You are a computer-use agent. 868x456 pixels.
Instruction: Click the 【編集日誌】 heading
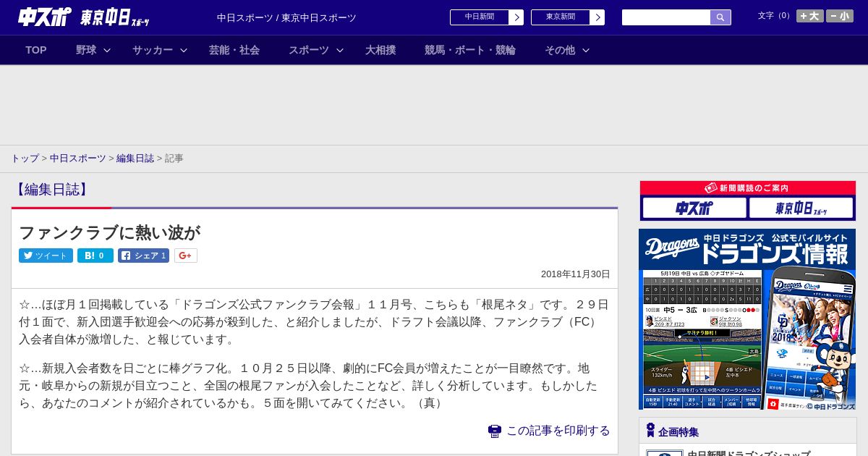click(51, 190)
